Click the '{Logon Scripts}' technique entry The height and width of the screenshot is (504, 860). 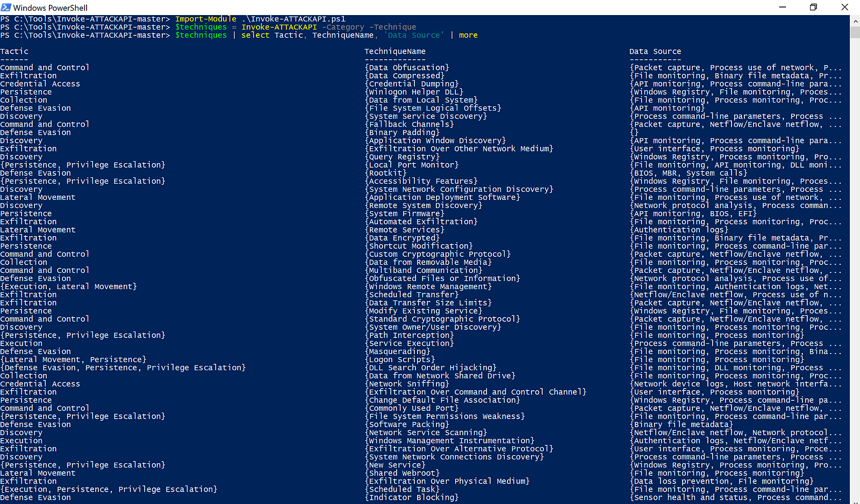pos(400,359)
